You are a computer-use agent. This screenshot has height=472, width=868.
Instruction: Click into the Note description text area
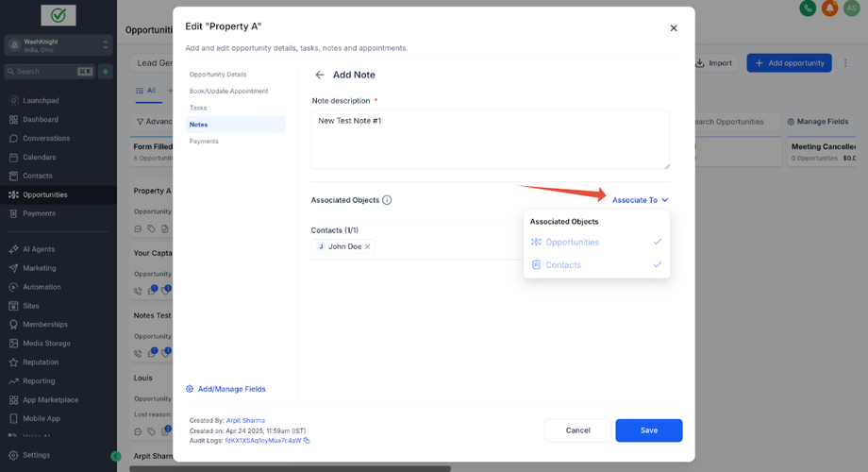pyautogui.click(x=490, y=140)
